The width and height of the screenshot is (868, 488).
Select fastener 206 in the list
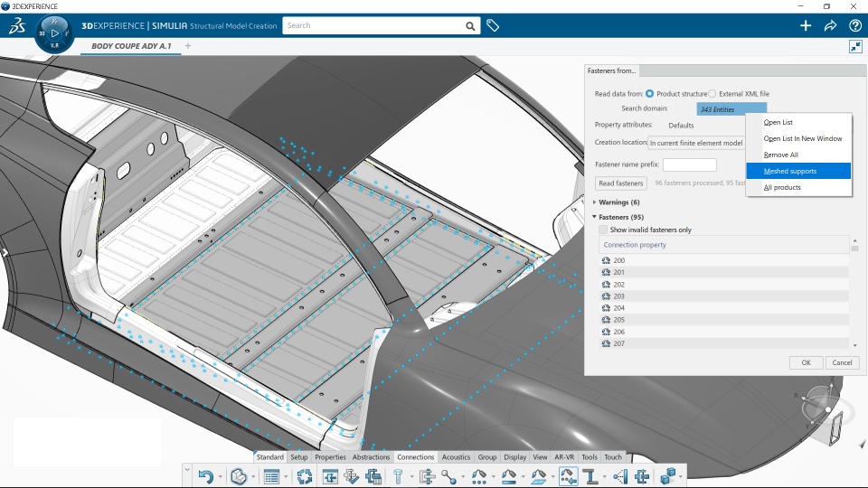pyautogui.click(x=724, y=332)
